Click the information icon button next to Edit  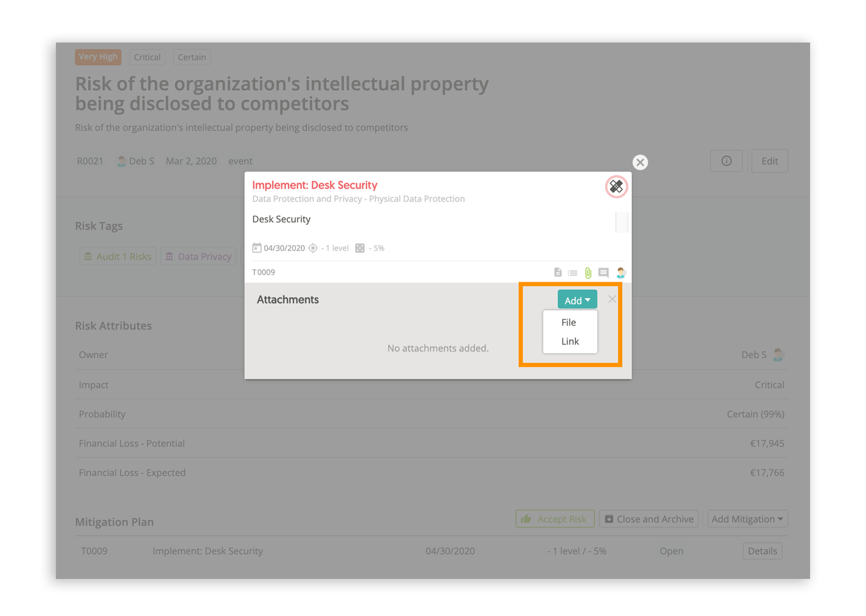point(726,161)
